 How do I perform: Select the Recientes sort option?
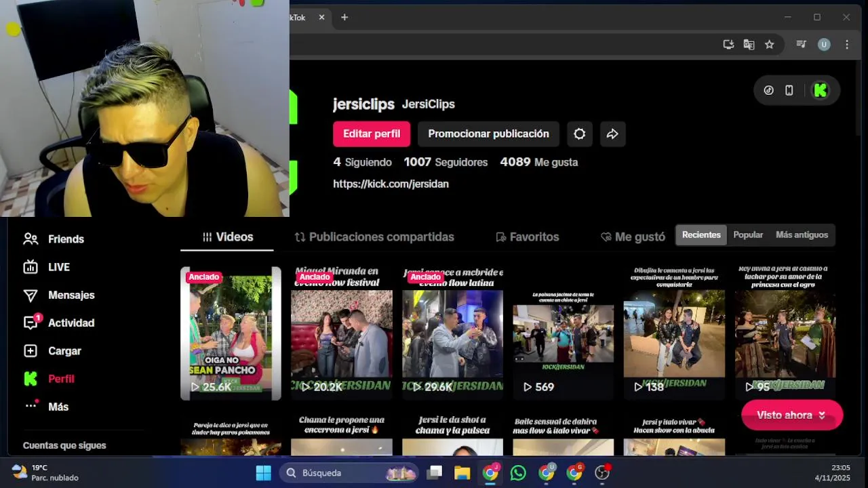tap(701, 235)
